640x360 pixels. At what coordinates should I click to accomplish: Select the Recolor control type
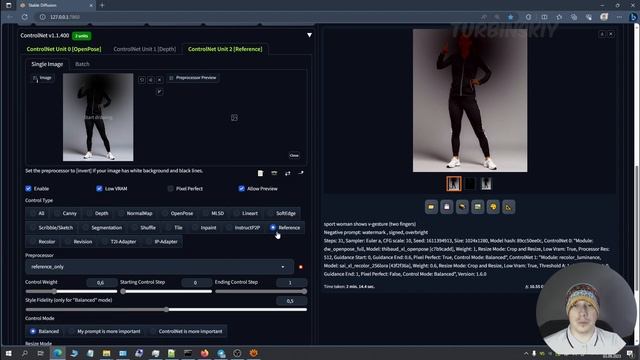[x=42, y=242]
